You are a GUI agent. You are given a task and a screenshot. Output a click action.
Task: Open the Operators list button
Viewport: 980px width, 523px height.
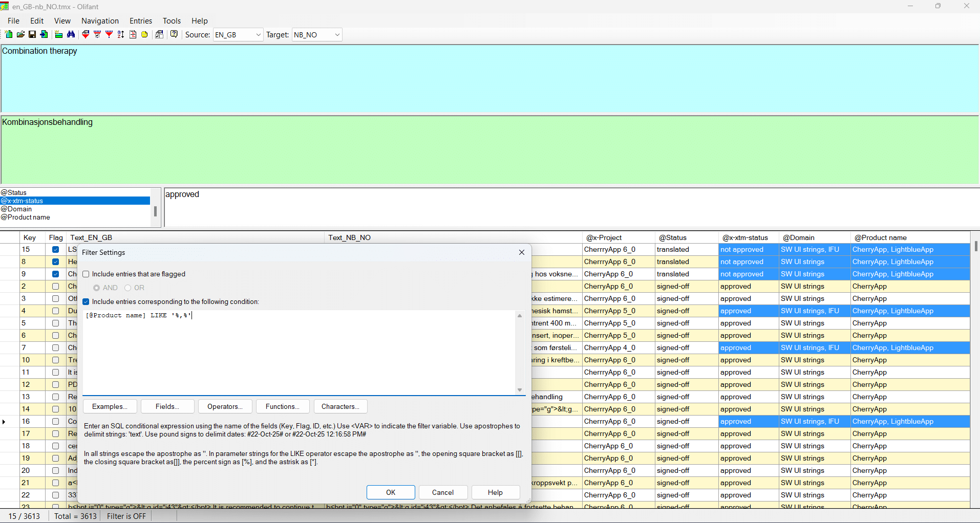point(225,406)
